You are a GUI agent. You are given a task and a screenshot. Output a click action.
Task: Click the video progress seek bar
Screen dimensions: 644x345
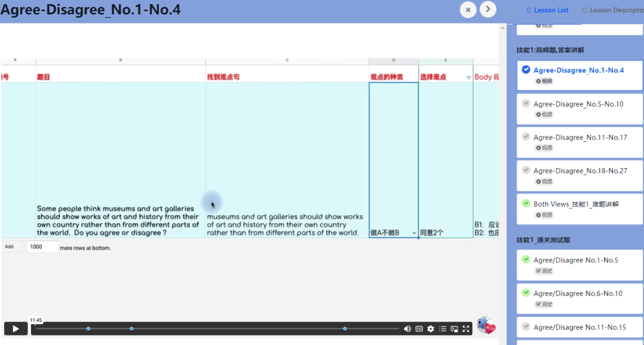pyautogui.click(x=217, y=329)
